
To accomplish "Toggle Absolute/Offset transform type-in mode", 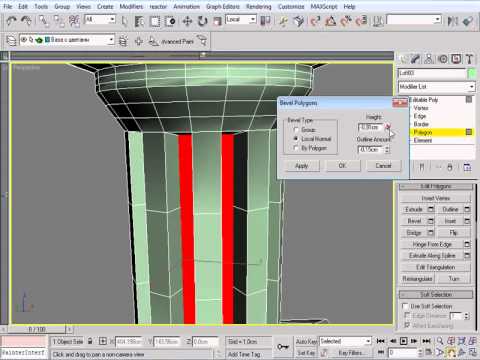I will pyautogui.click(x=103, y=341).
